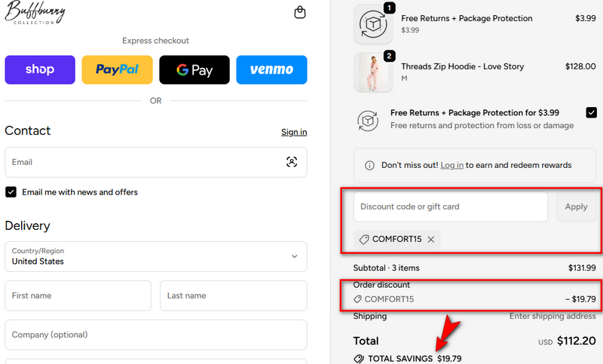Open the Threads Zip Hoodie thumbnail
This screenshot has height=364, width=603.
373,72
